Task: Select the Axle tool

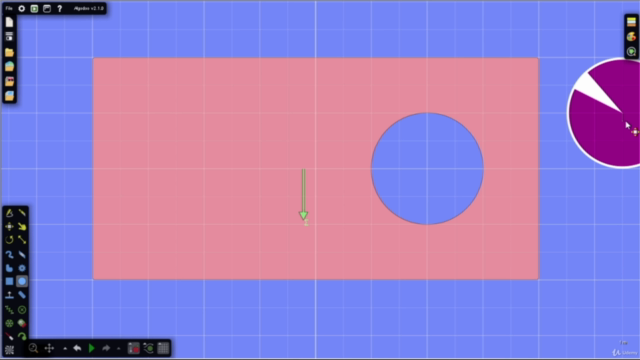Action: [x=9, y=323]
